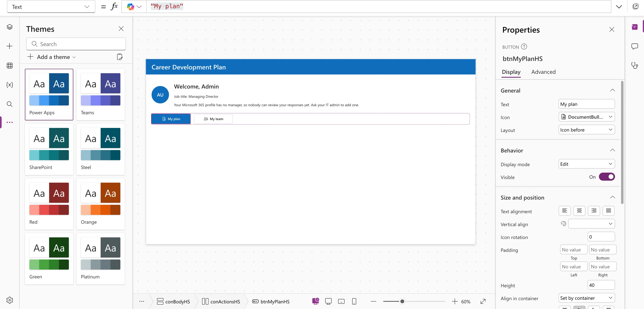Click the more options ellipsis in sidebar
The height and width of the screenshot is (309, 644).
click(x=9, y=122)
